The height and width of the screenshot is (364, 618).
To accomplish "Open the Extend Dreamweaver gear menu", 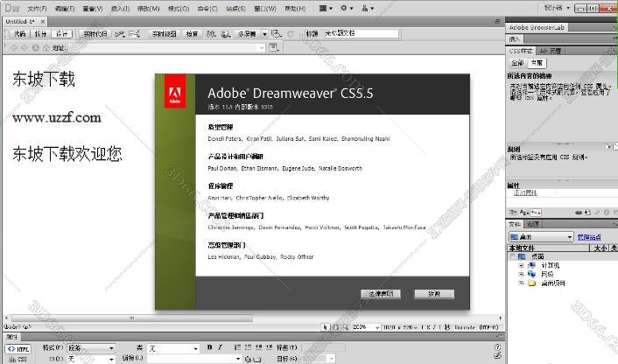I will tap(347, 8).
